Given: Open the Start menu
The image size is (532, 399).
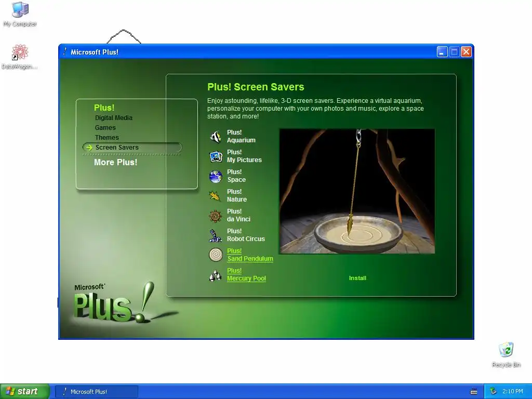Looking at the screenshot, I should pyautogui.click(x=25, y=391).
